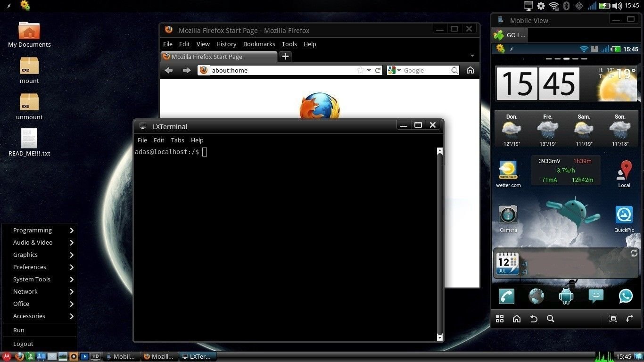This screenshot has width=644, height=362.
Task: Go forward in Firefox navigation toolbar
Action: point(187,70)
